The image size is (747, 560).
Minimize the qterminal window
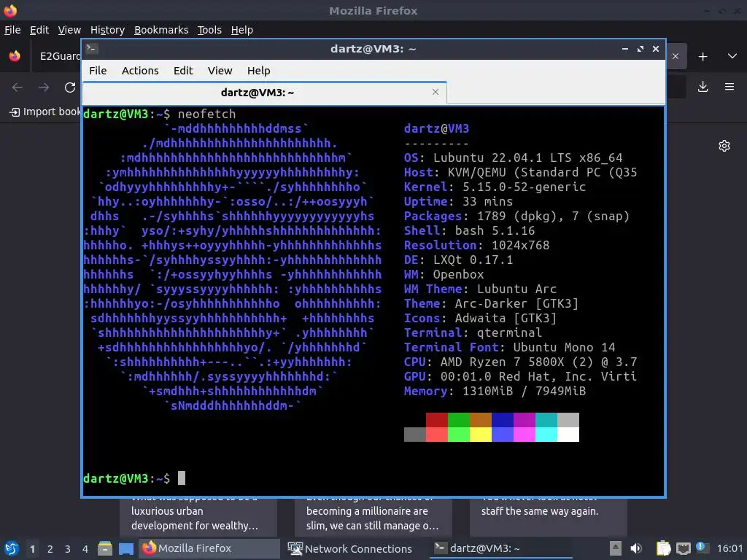(x=625, y=49)
